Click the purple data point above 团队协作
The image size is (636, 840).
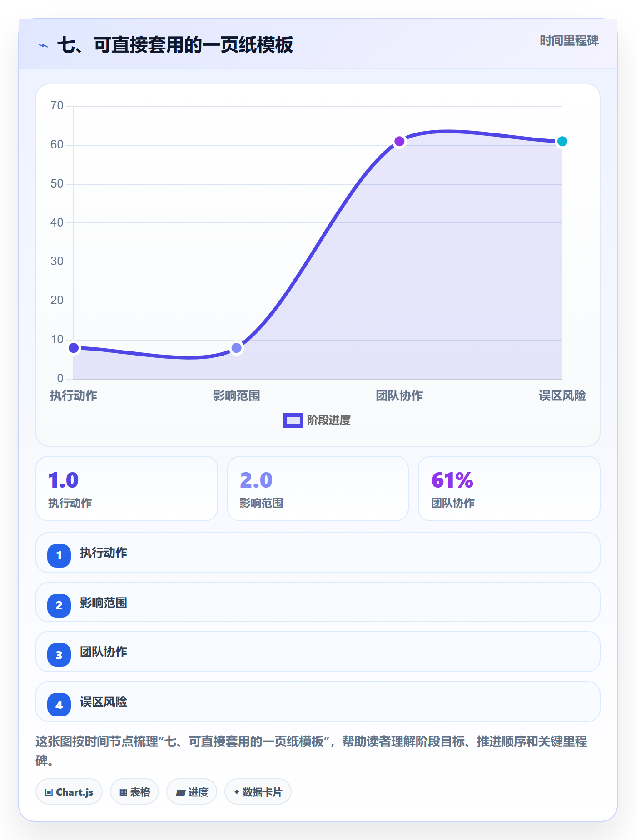[399, 142]
